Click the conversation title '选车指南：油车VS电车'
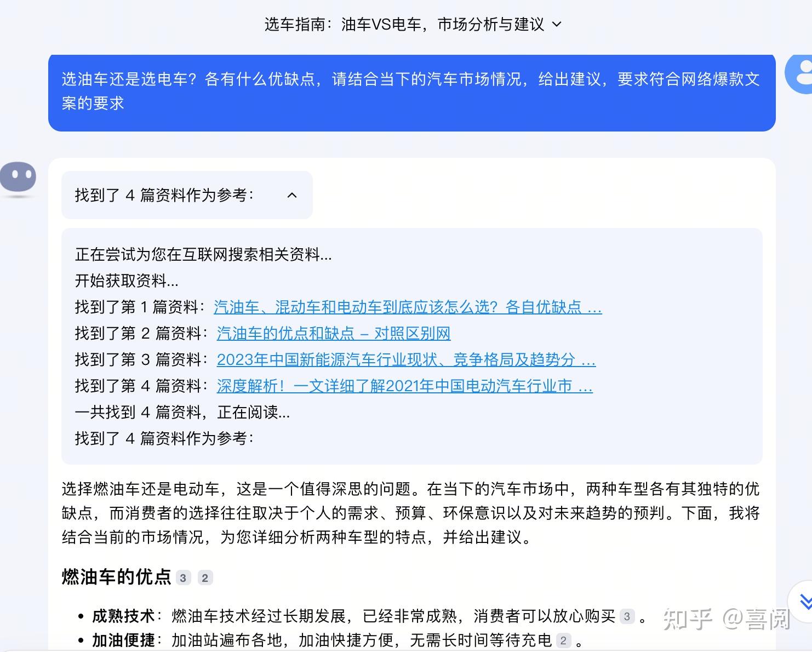This screenshot has height=652, width=812. (x=404, y=24)
